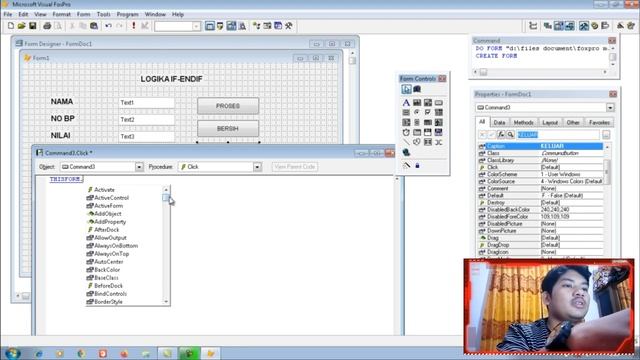This screenshot has width=640, height=360.
Task: Select the Timer control in Form Controls
Action: click(x=406, y=132)
